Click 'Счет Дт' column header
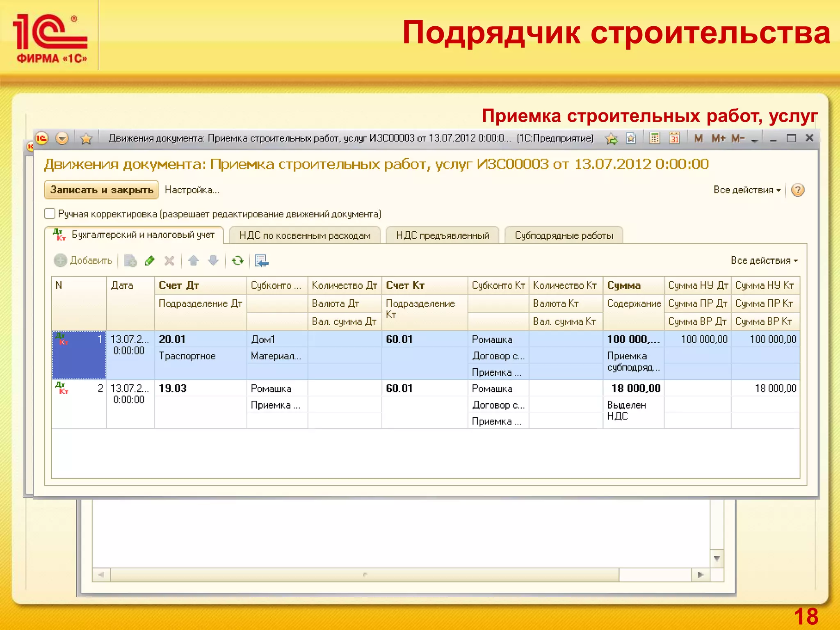The width and height of the screenshot is (840, 630). pyautogui.click(x=201, y=285)
